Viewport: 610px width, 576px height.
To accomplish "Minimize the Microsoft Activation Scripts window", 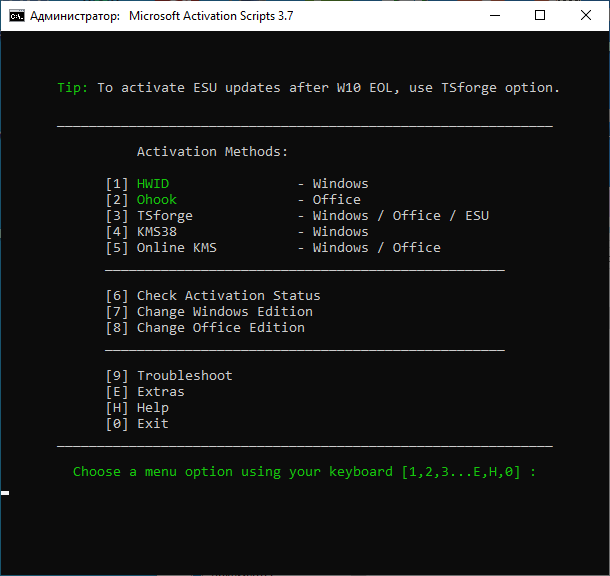I will click(x=495, y=16).
